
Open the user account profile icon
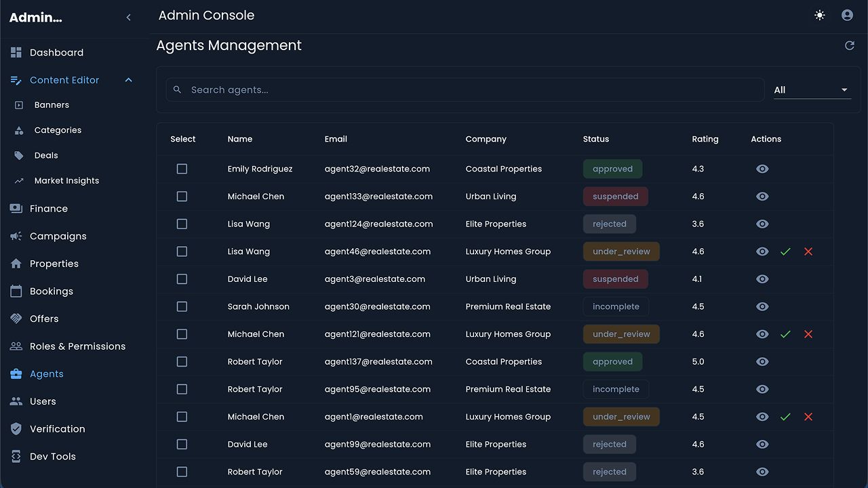(847, 15)
